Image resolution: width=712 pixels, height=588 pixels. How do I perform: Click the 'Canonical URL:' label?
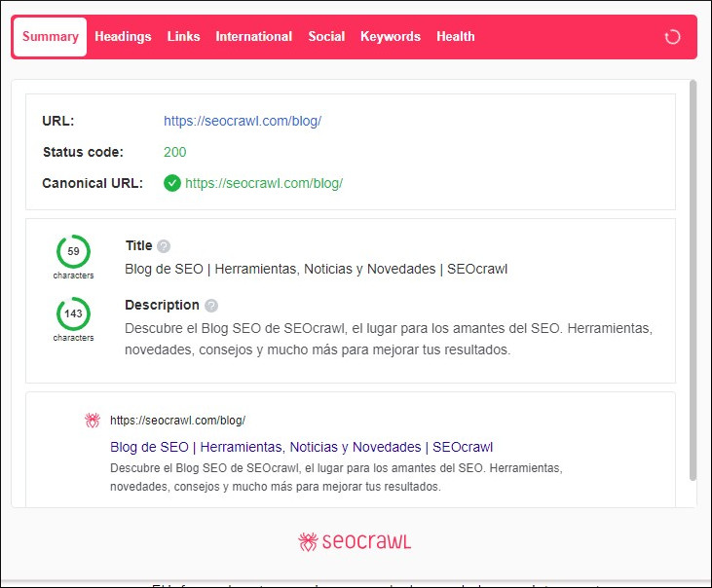pyautogui.click(x=93, y=183)
